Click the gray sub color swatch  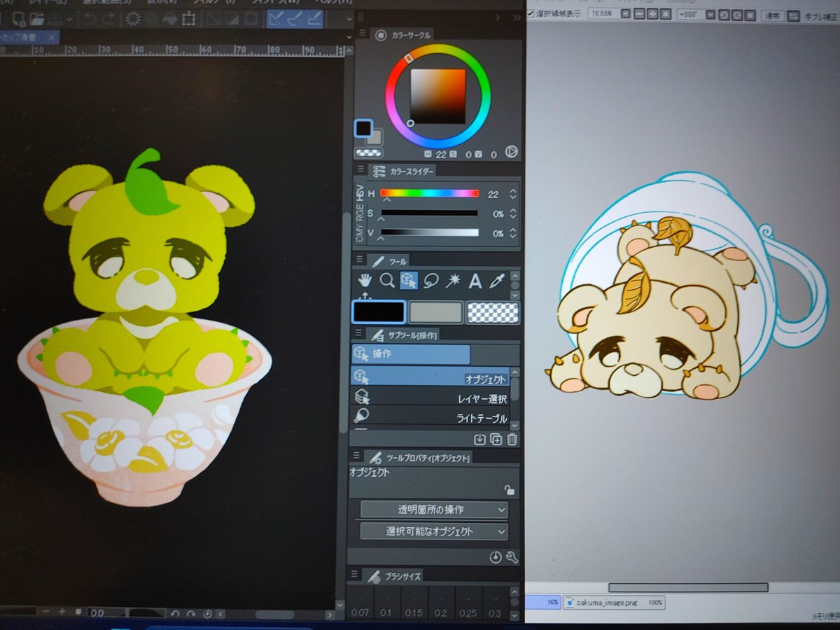coord(435,311)
